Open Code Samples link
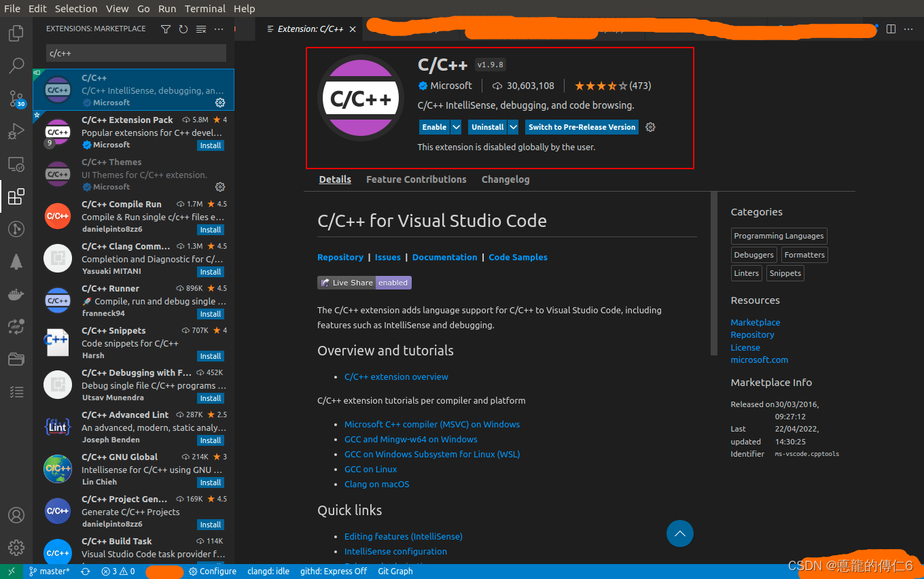This screenshot has height=579, width=924. click(518, 258)
